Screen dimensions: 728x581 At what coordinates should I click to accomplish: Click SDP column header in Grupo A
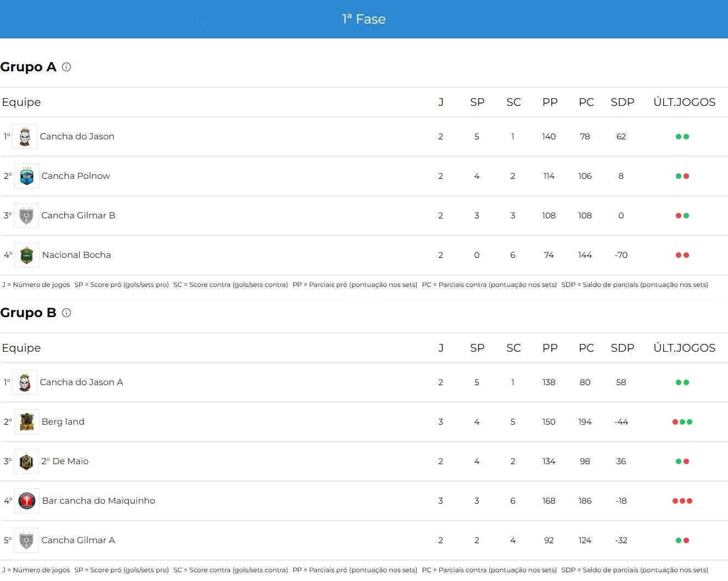623,102
